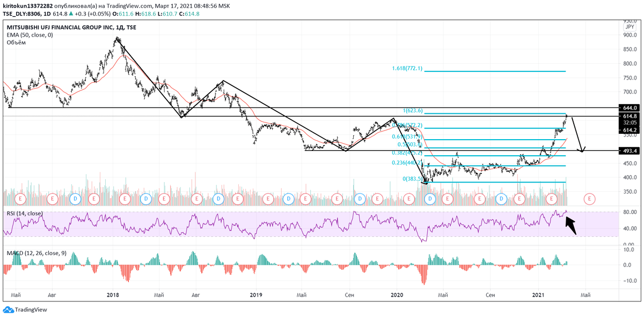The height and width of the screenshot is (318, 644).
Task: Click the Май label after 2021
Action: point(586,295)
